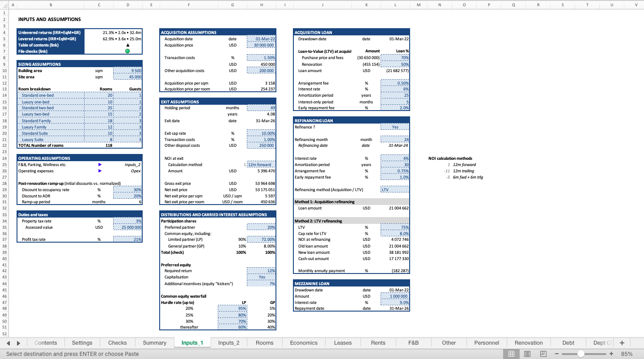This screenshot has width=644, height=359.
Task: Select the Acquisition date 01-Mar-22 input cell
Action: pos(261,39)
